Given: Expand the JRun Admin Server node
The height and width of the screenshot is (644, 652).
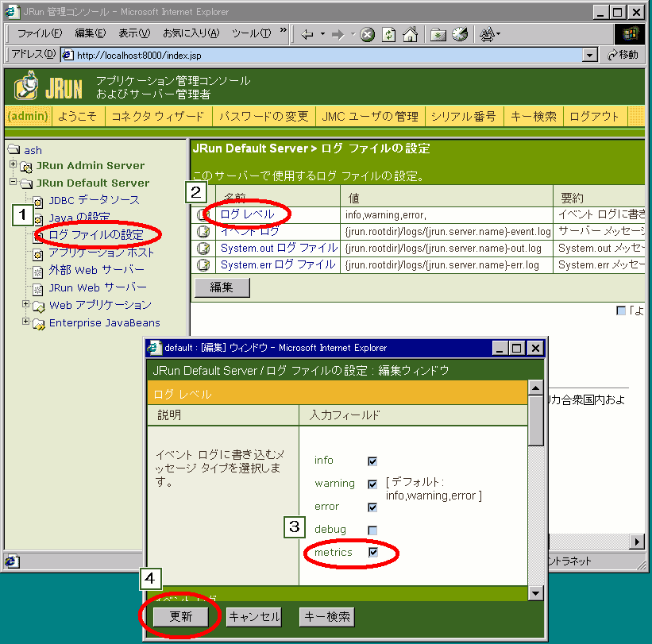Looking at the screenshot, I should [x=14, y=164].
